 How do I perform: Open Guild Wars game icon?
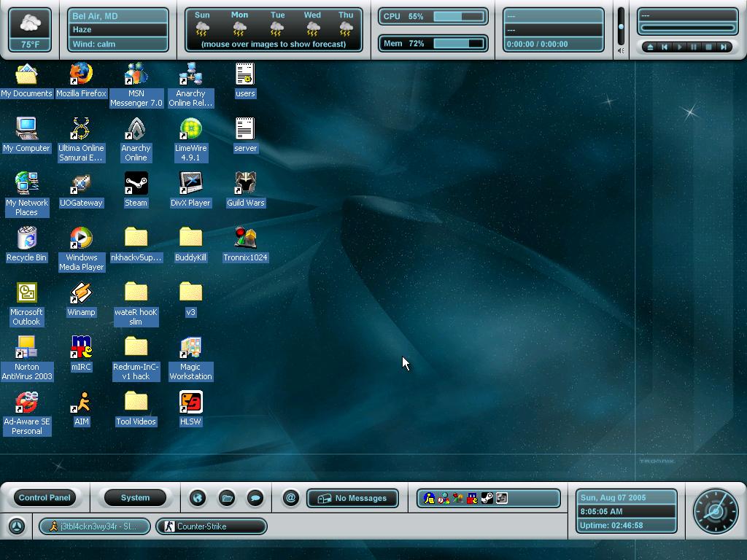pos(245,183)
